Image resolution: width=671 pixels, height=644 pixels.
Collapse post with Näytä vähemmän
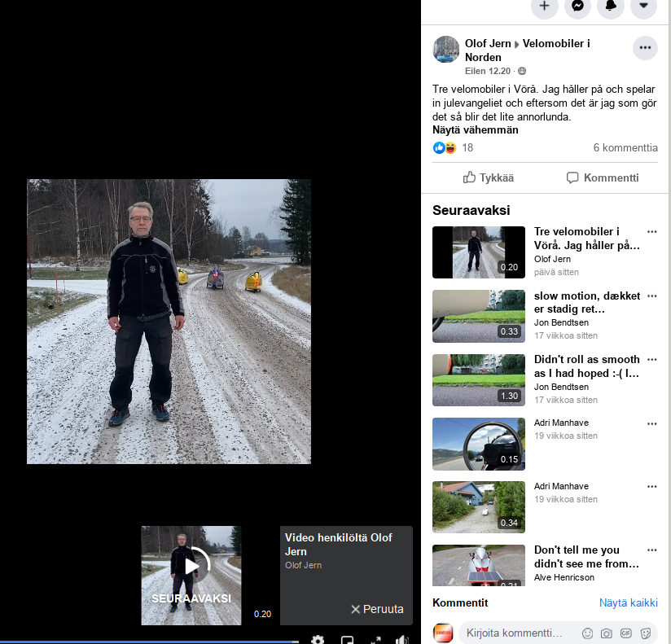click(x=475, y=130)
